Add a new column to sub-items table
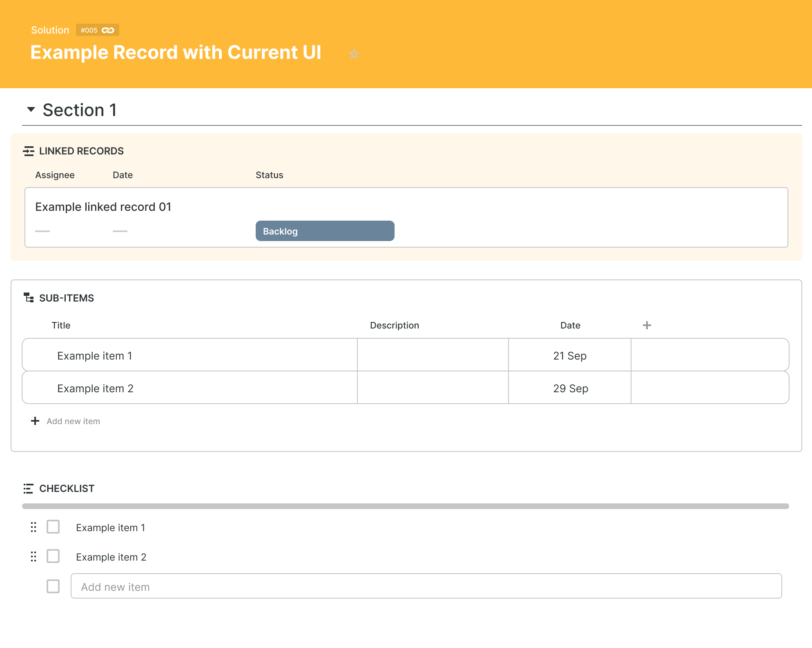The height and width of the screenshot is (648, 812). (x=647, y=325)
